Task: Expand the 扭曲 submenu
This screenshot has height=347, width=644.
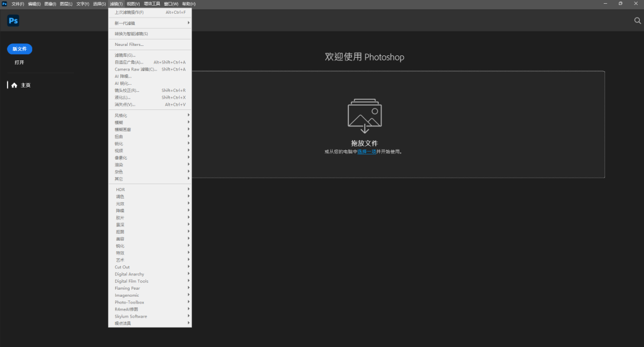Action: tap(150, 136)
